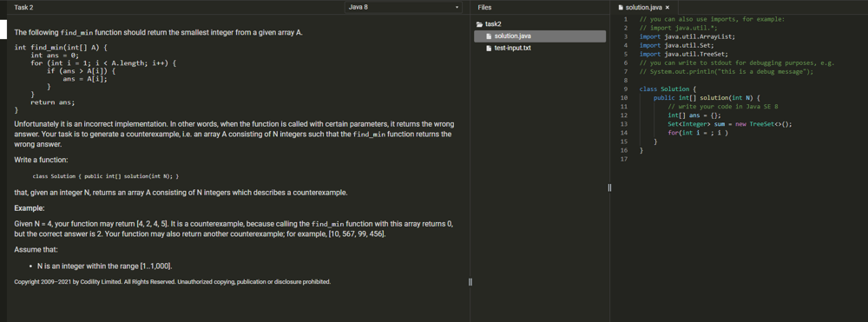Click the Files panel header
Viewport: 868px width, 322px height.
tap(484, 7)
